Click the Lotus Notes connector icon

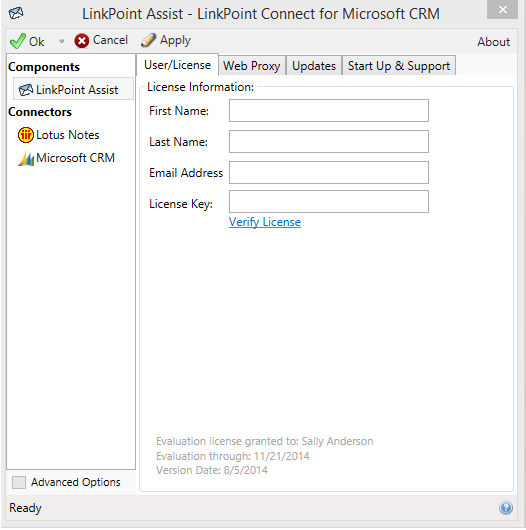pos(26,135)
